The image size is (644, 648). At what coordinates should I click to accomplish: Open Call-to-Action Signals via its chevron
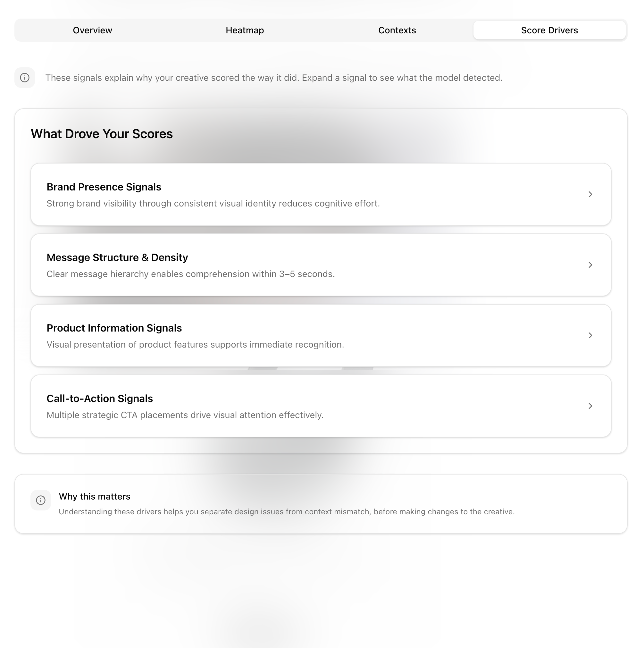590,406
